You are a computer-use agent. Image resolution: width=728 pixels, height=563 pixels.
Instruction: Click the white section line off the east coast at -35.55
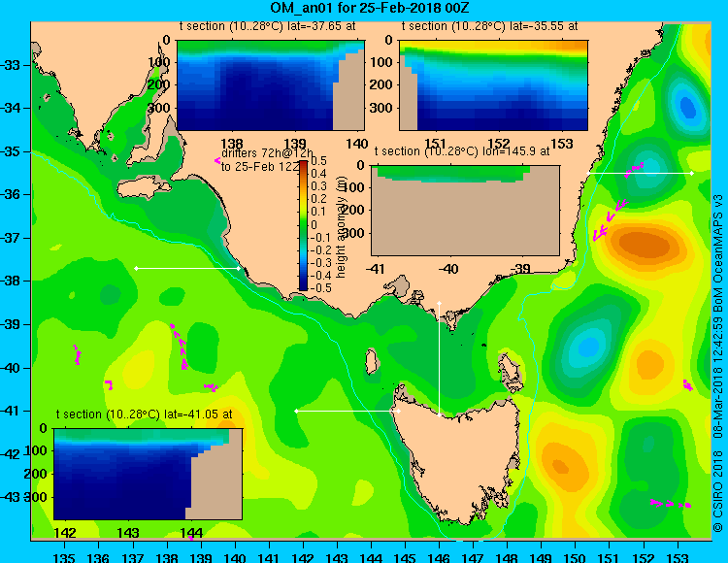point(640,173)
